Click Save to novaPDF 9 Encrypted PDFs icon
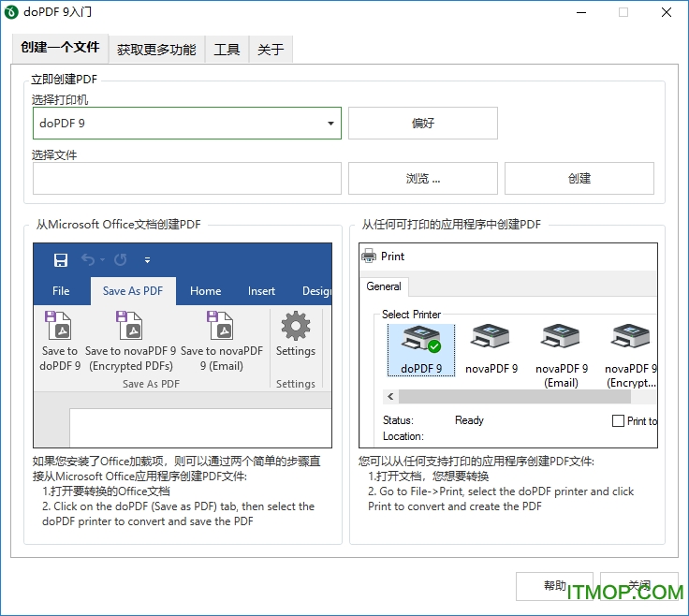This screenshot has width=689, height=616. [x=130, y=329]
